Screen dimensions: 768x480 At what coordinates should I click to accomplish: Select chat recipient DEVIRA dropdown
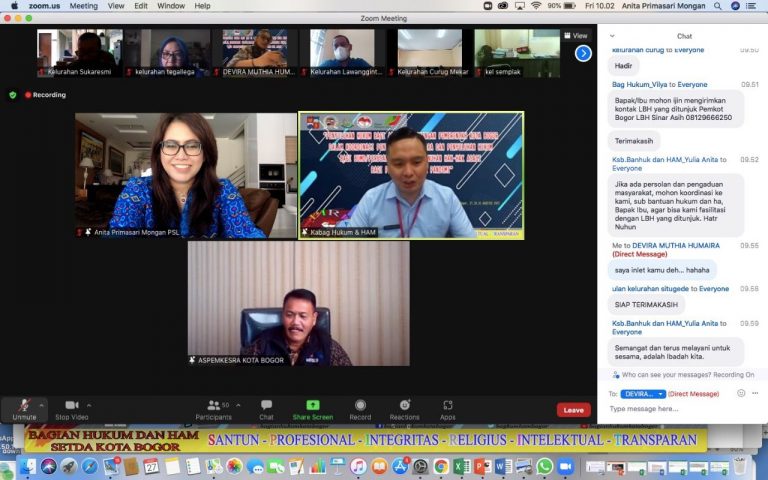643,394
